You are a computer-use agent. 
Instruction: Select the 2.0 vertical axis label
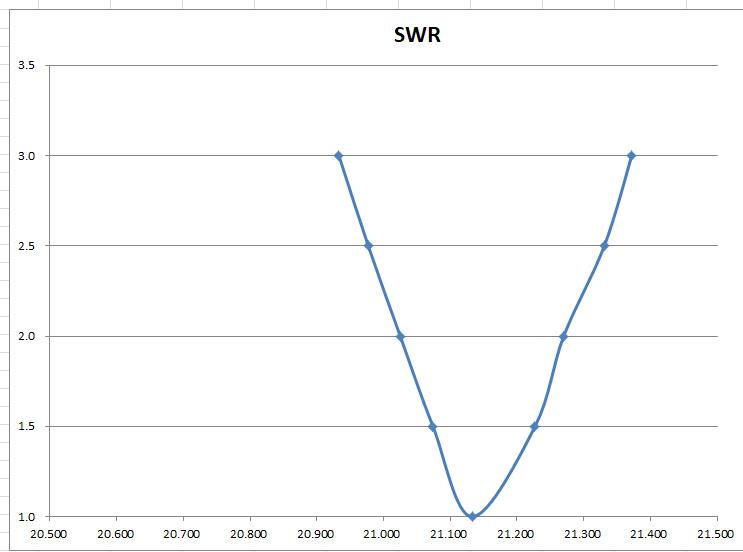point(27,336)
